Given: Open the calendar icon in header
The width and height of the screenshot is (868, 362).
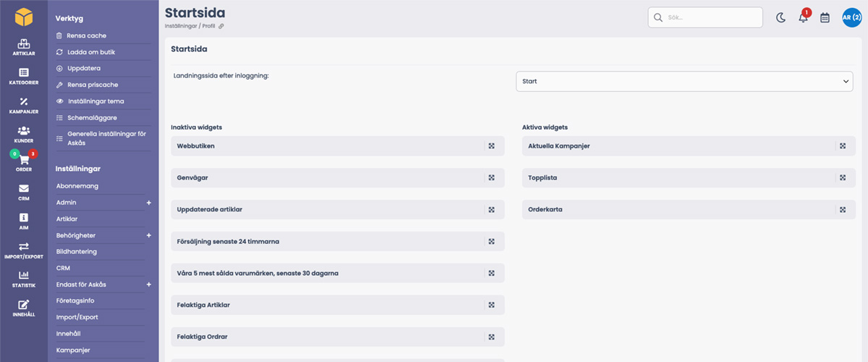Looking at the screenshot, I should coord(825,17).
